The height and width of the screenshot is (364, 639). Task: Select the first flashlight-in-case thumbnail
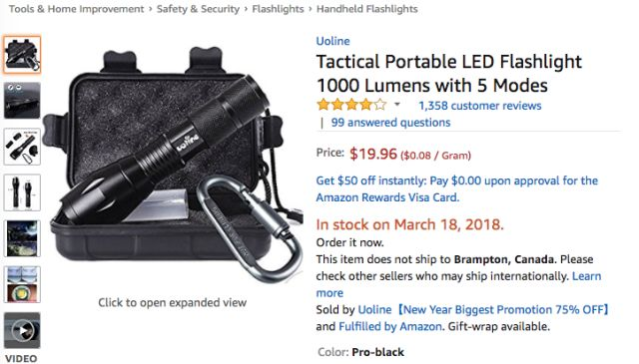[x=22, y=55]
